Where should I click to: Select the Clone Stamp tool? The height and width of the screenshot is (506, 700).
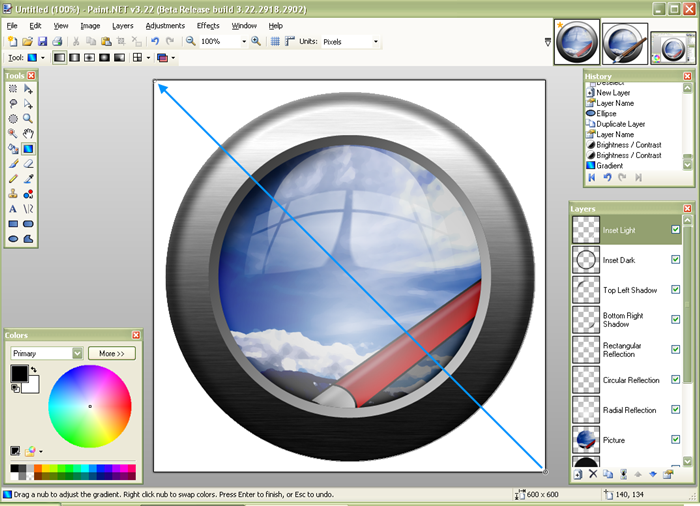click(x=13, y=194)
